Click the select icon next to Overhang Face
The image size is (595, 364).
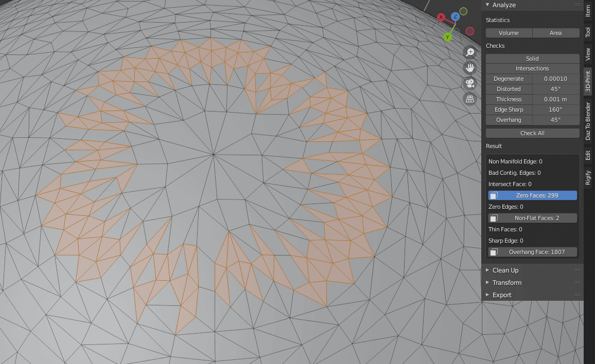coord(495,251)
